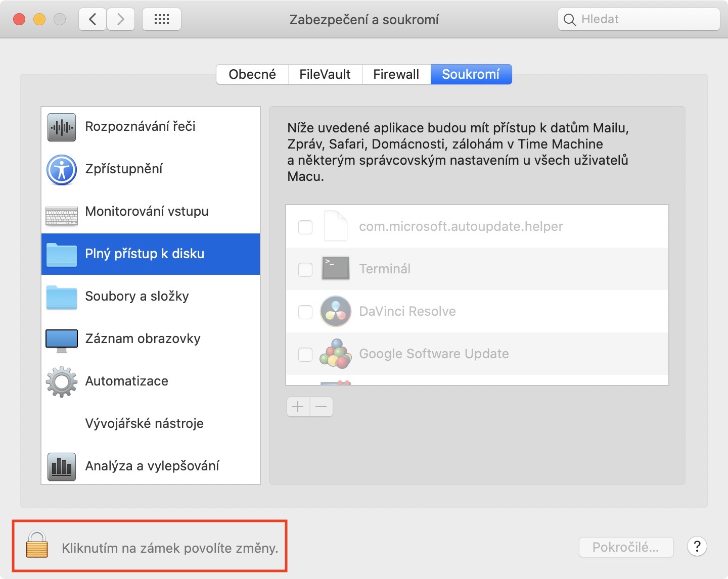
Task: Click the lock icon to allow changes
Action: (37, 545)
